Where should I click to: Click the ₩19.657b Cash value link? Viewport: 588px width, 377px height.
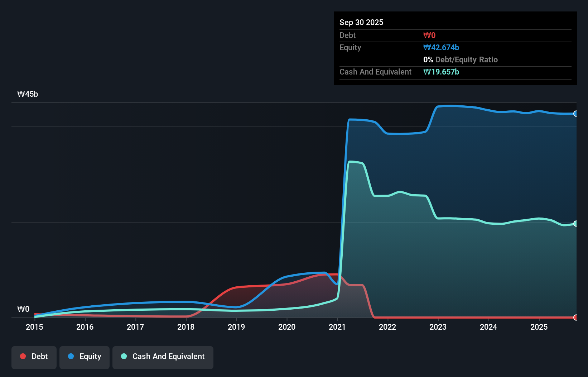click(x=441, y=72)
